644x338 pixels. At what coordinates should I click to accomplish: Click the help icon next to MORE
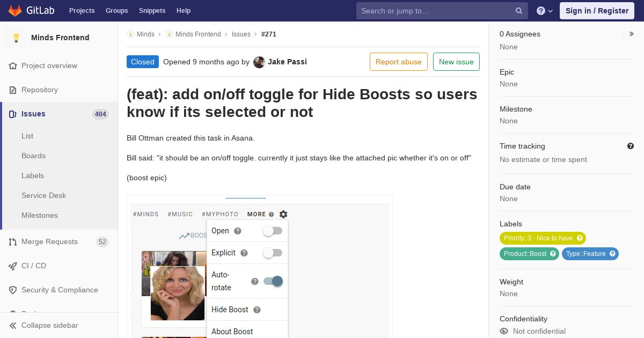click(x=272, y=214)
